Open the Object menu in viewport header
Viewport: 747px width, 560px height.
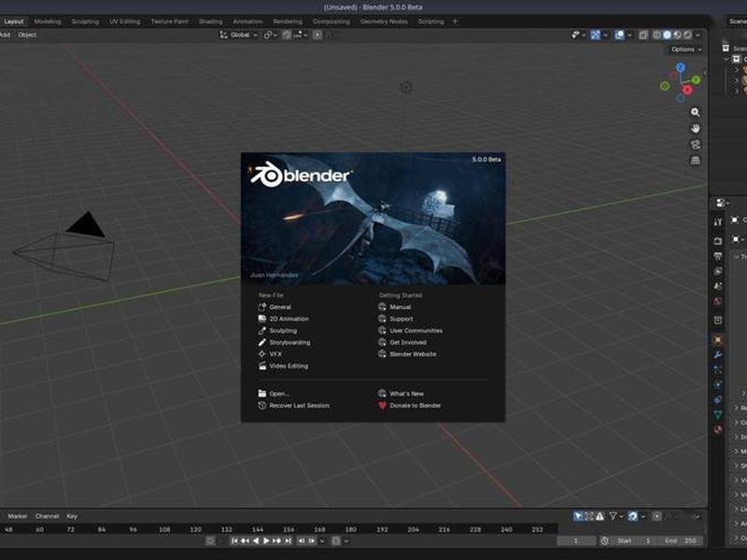pos(27,35)
